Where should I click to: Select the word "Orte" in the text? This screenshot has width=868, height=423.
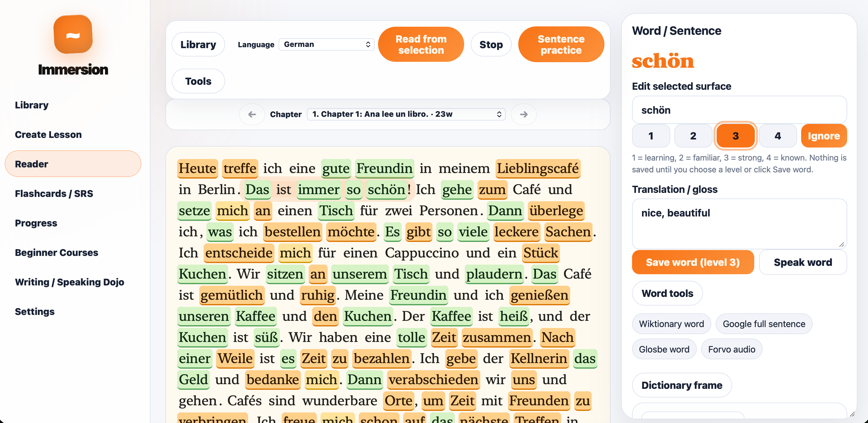(399, 401)
